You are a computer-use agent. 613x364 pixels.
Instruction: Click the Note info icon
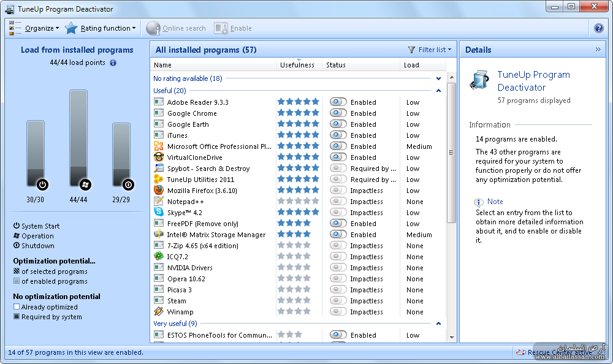coord(479,202)
